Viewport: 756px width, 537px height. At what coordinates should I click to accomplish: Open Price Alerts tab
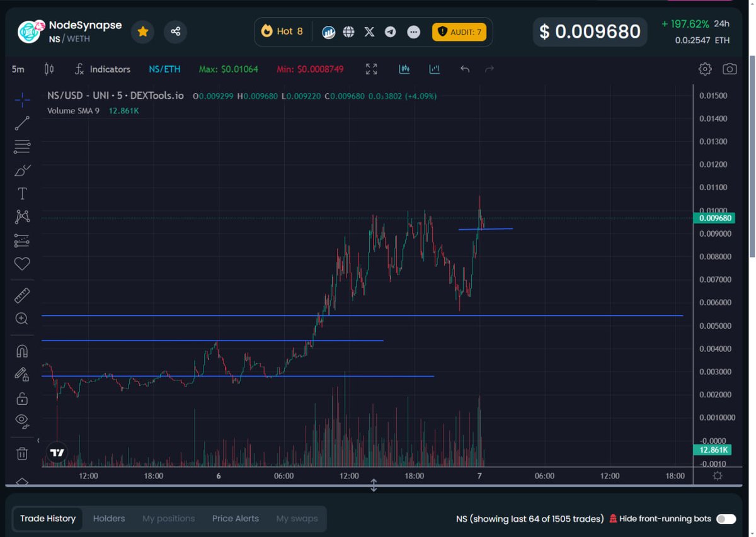[236, 519]
